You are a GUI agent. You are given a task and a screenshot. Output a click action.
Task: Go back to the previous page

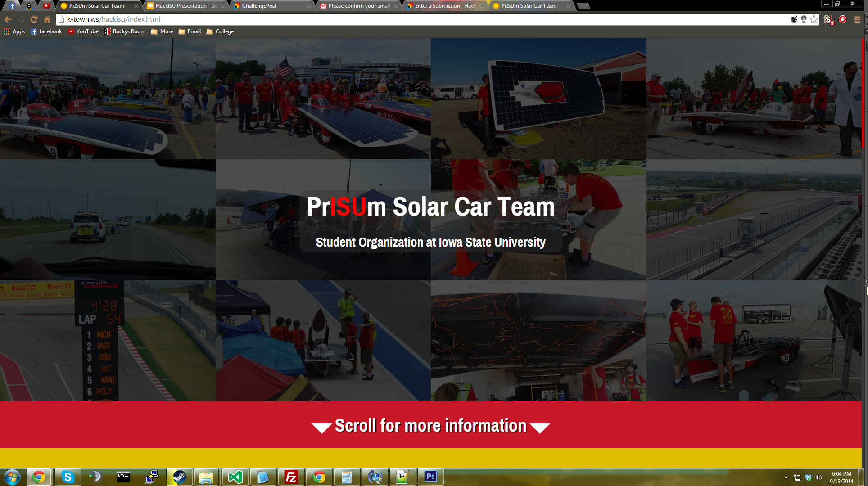(8, 19)
